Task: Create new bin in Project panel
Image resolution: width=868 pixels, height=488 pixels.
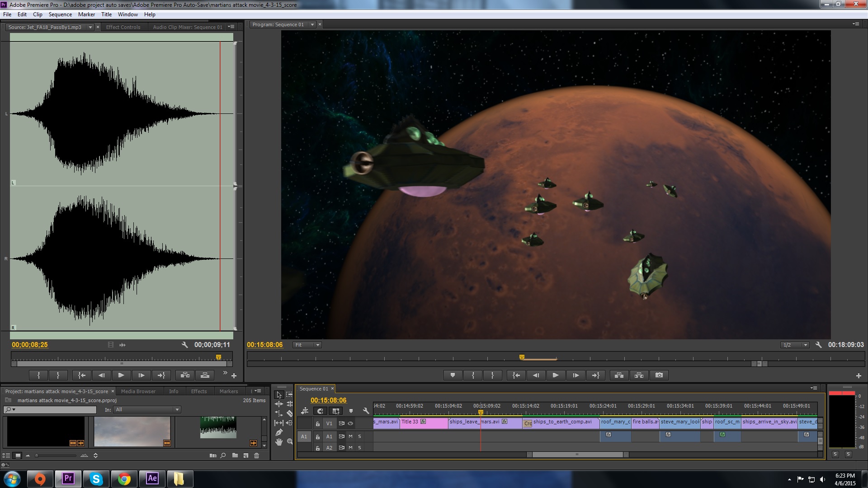Action: (x=235, y=455)
